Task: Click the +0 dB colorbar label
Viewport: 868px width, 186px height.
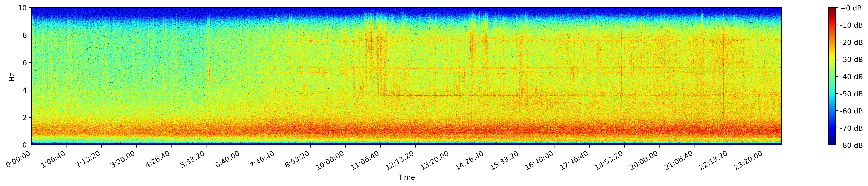Action: 851,8
